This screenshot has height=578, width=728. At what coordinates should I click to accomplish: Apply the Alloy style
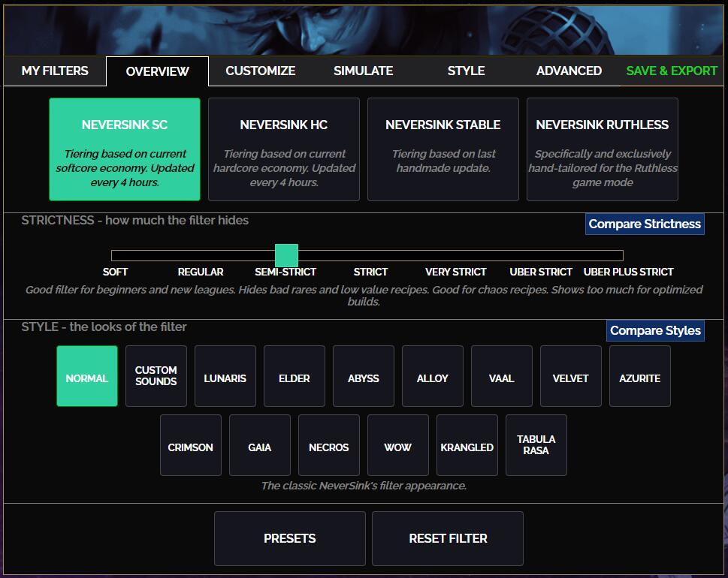click(433, 376)
